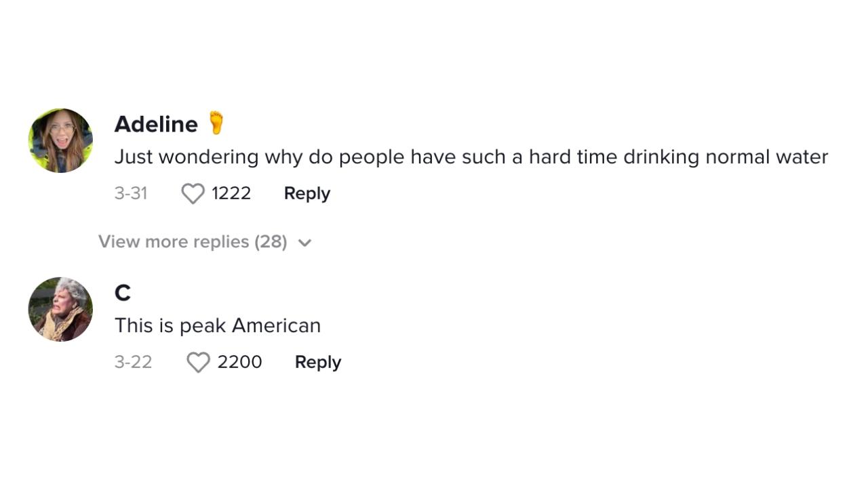Image resolution: width=868 pixels, height=488 pixels.
Task: Open the username Adeline
Action: coord(156,124)
